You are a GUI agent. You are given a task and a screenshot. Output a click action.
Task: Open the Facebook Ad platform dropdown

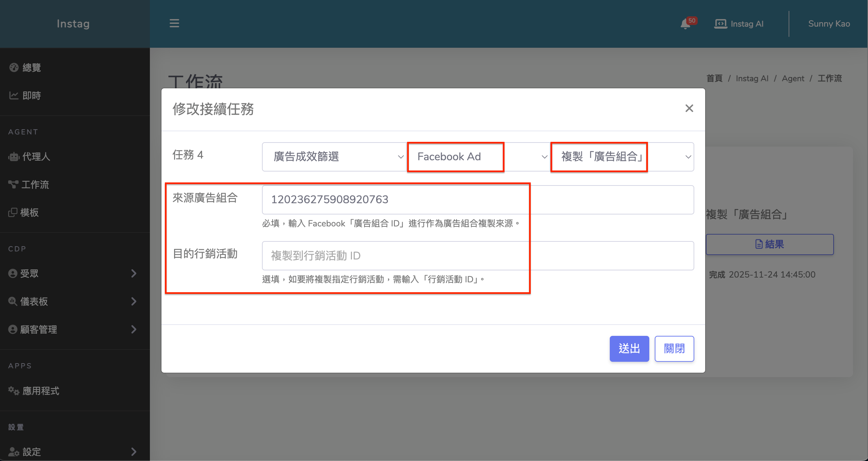478,157
